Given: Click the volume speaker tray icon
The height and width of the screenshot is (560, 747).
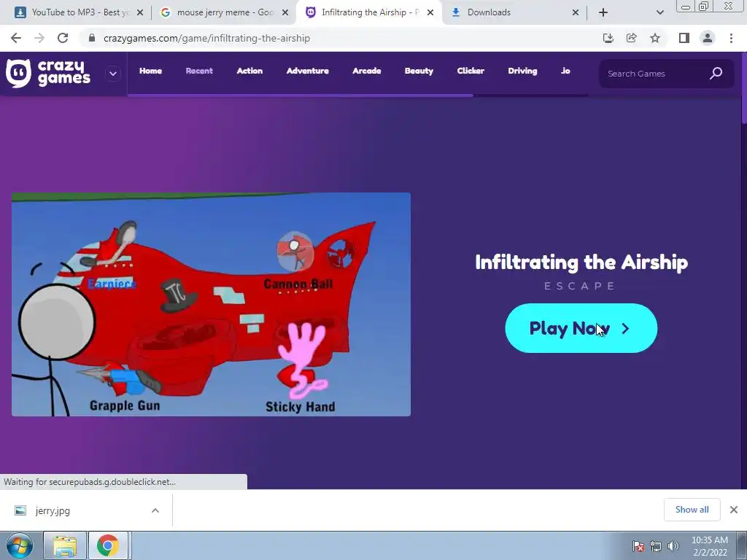Looking at the screenshot, I should [673, 546].
